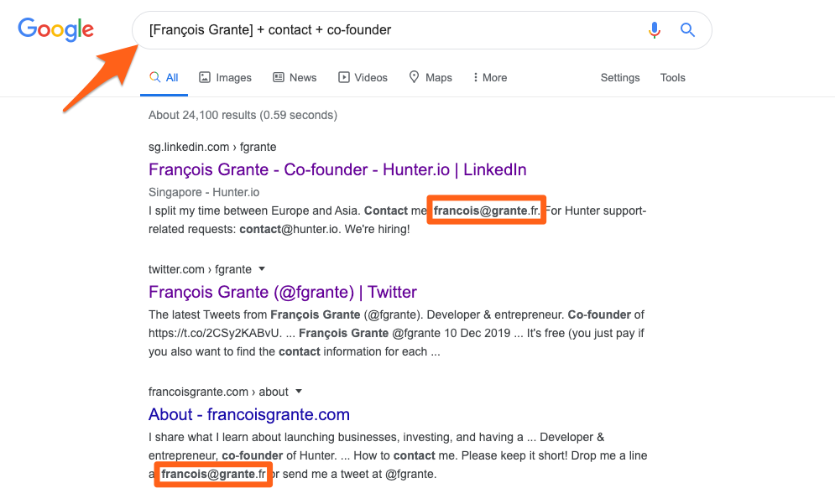Click the francoisgrante.com › about breadcrumb
835x504 pixels.
coord(218,392)
